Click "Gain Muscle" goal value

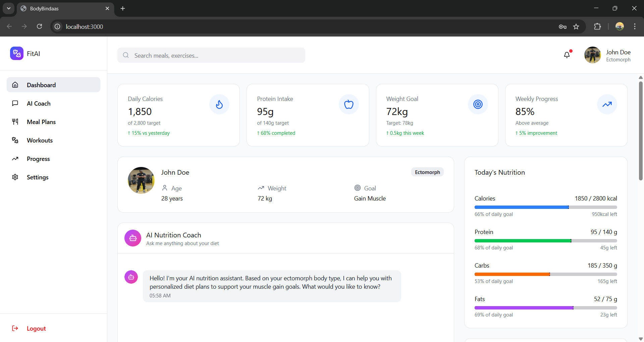tap(370, 198)
